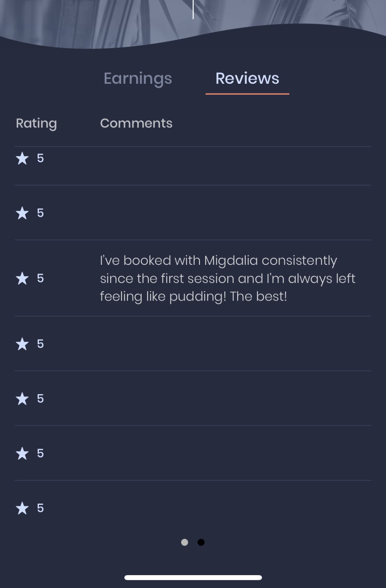Click the rating number 5 in the first row
Image resolution: width=386 pixels, height=588 pixels.
click(40, 158)
